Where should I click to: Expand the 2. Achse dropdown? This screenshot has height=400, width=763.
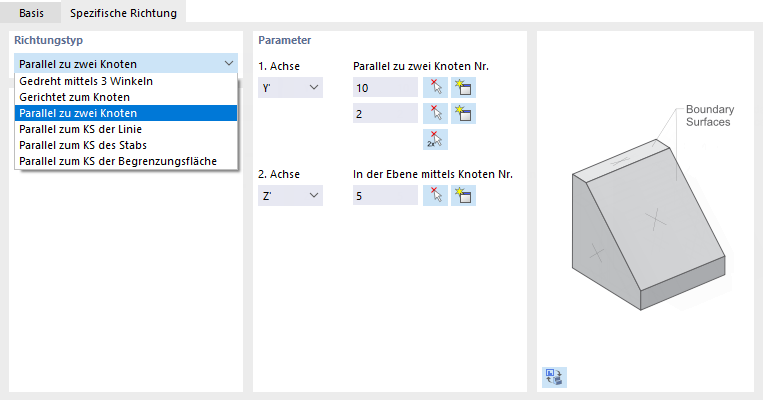[x=290, y=195]
